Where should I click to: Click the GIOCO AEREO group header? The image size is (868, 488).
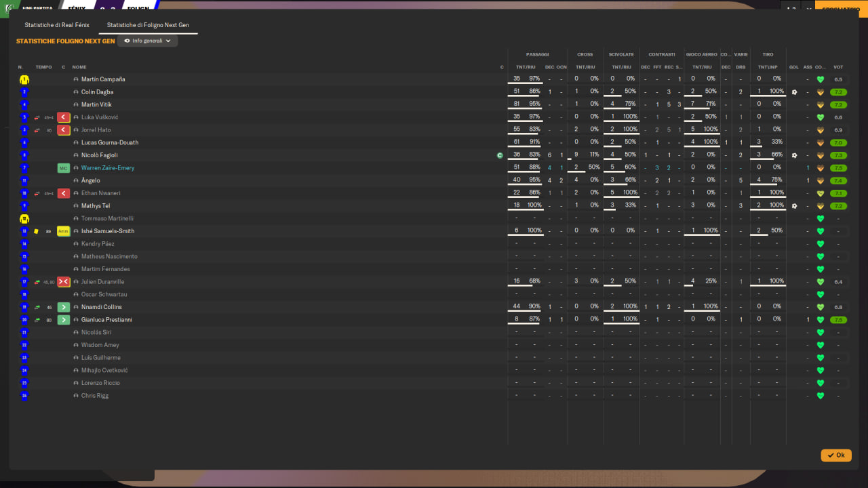(701, 54)
